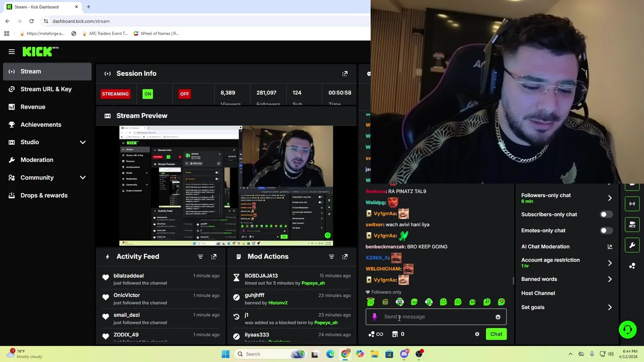Click the Stream Preview thumbnail
The height and width of the screenshot is (362, 644).
(226, 186)
